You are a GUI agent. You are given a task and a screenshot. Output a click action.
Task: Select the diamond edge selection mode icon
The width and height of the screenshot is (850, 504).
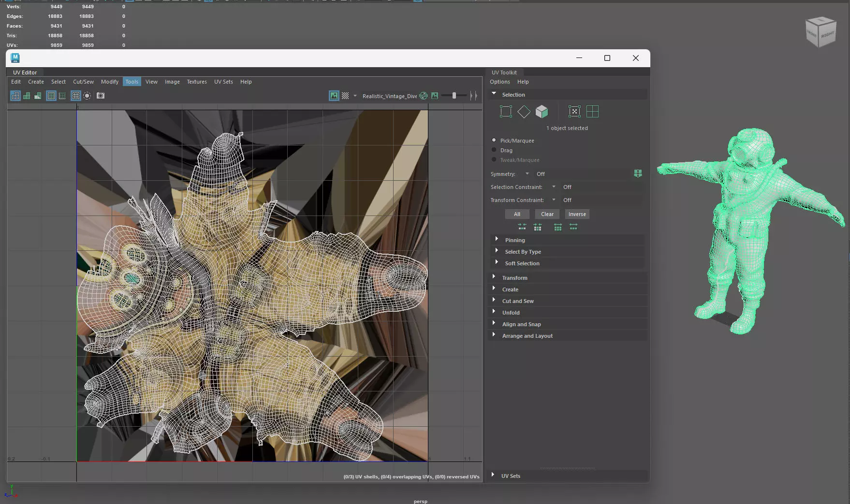coord(524,112)
